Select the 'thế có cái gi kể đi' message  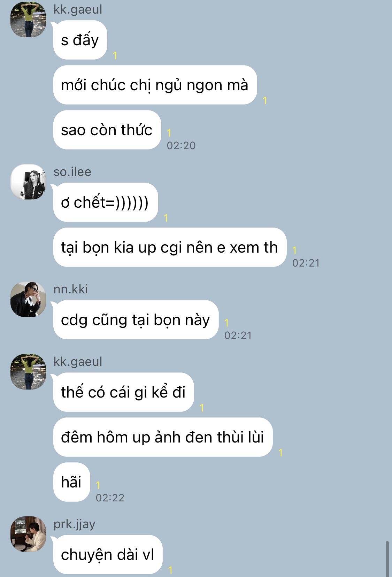123,392
